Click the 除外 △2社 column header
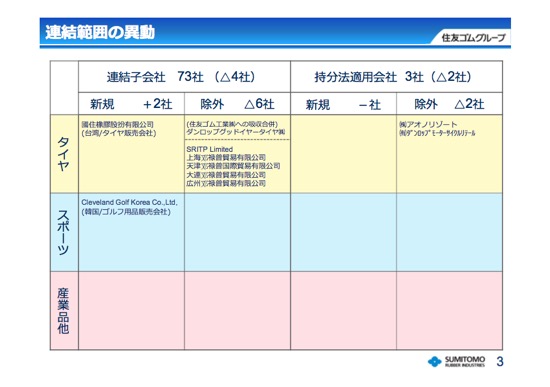 tap(449, 104)
